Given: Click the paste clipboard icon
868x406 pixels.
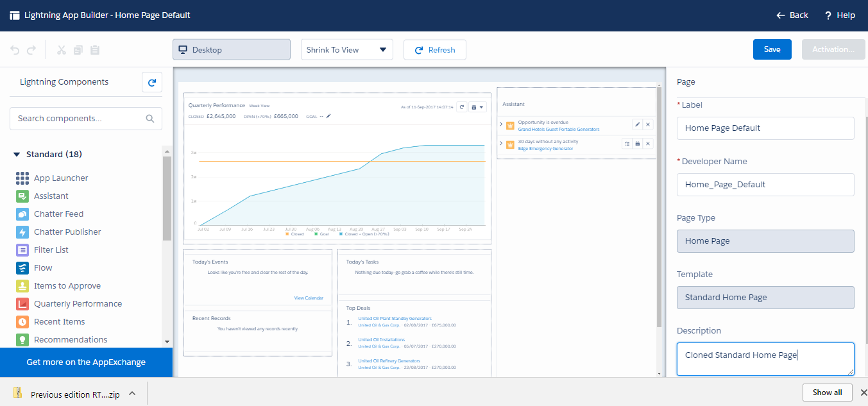Looking at the screenshot, I should (x=95, y=49).
